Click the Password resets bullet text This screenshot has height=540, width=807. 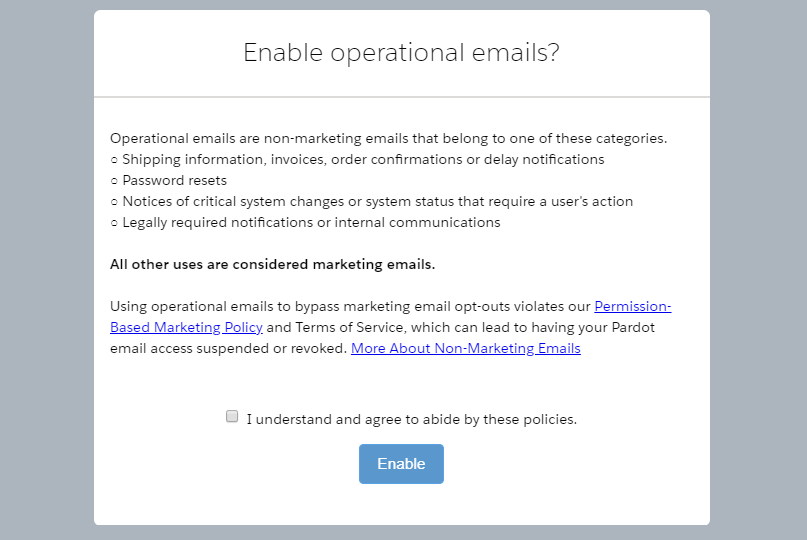click(x=174, y=180)
